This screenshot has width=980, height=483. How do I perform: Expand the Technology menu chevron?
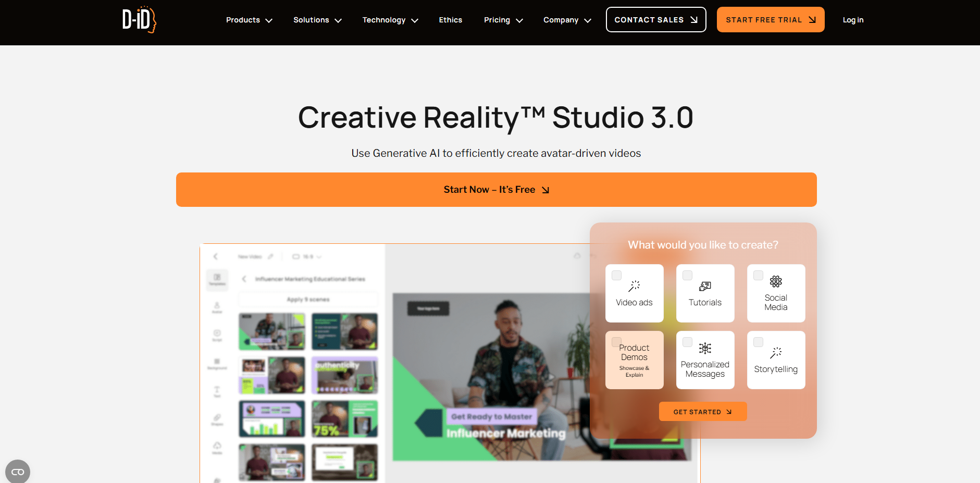[415, 20]
